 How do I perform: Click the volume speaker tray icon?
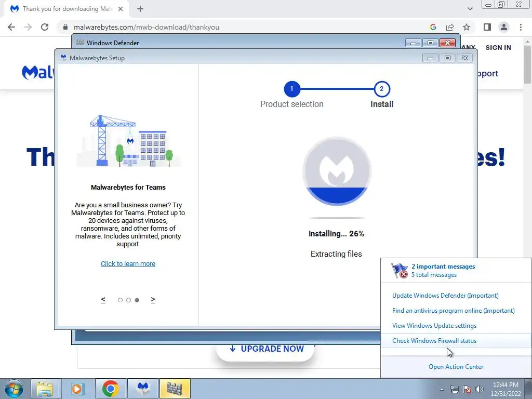point(479,389)
